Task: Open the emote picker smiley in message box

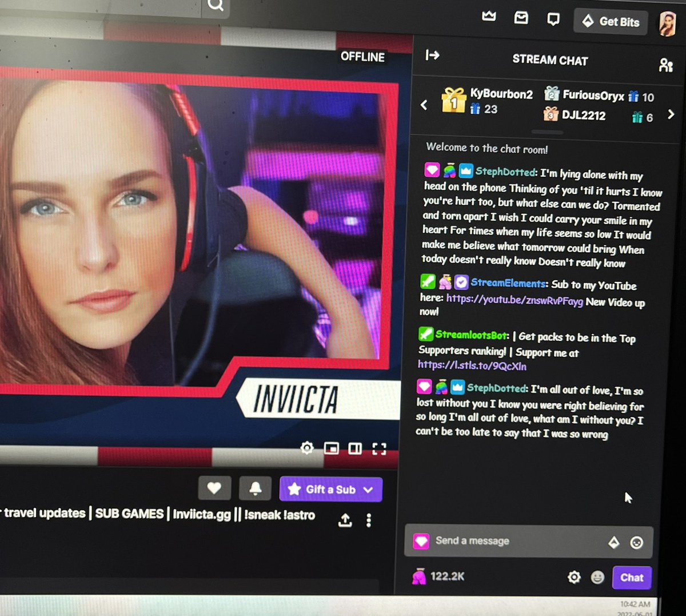Action: pos(636,543)
